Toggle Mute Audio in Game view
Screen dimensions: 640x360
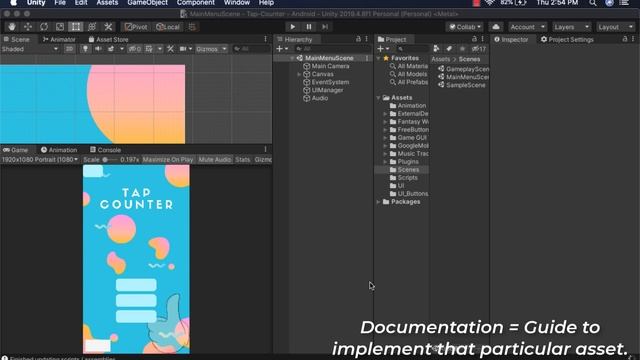coord(215,160)
